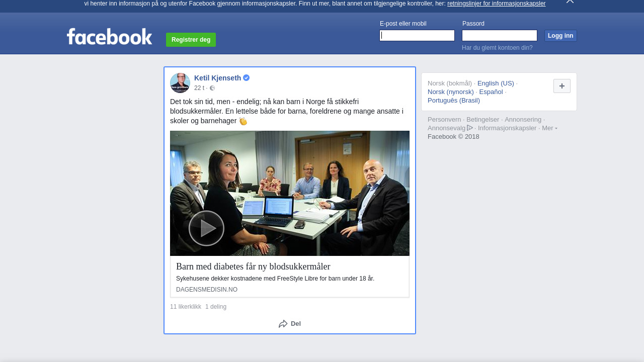Click the article subtitle about FreeStyle Libre

[x=275, y=279]
